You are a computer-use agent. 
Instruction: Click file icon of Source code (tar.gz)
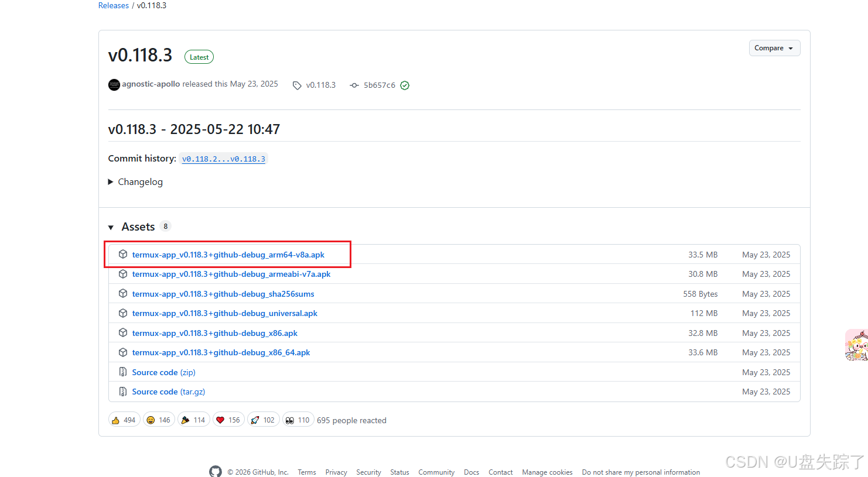123,392
